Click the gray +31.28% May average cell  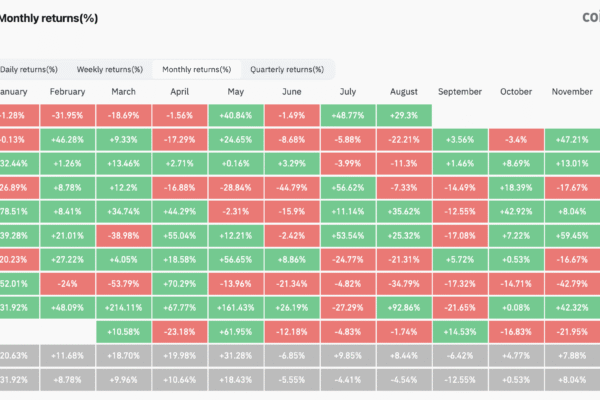(x=238, y=355)
